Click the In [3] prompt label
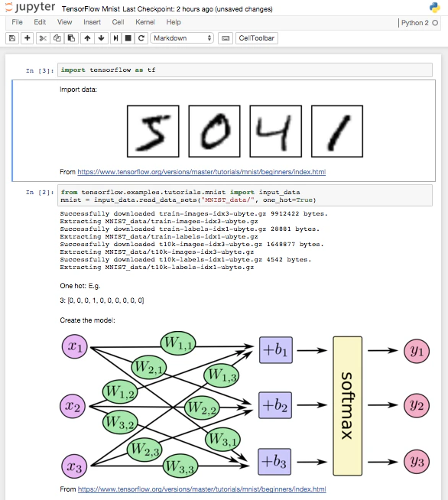This screenshot has width=448, height=500. click(40, 71)
